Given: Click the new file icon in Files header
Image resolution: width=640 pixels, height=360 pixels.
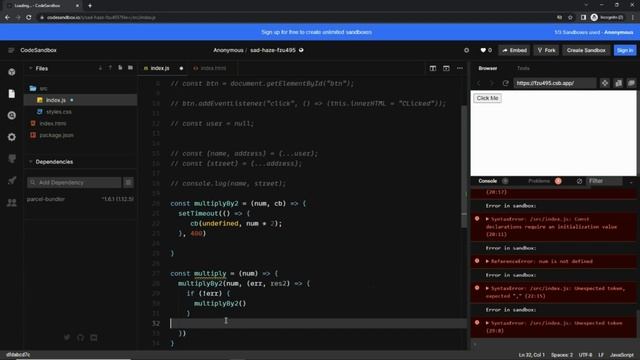Looking at the screenshot, I should pyautogui.click(x=120, y=68).
